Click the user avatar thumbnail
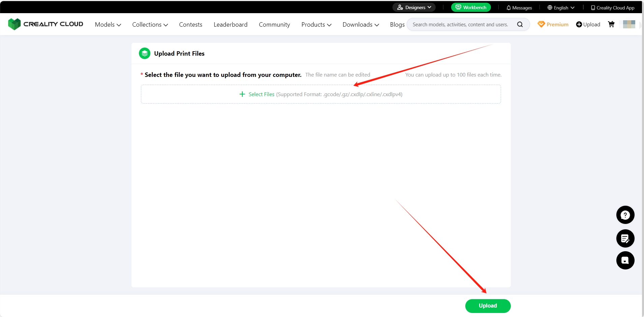The height and width of the screenshot is (317, 644). (x=629, y=24)
